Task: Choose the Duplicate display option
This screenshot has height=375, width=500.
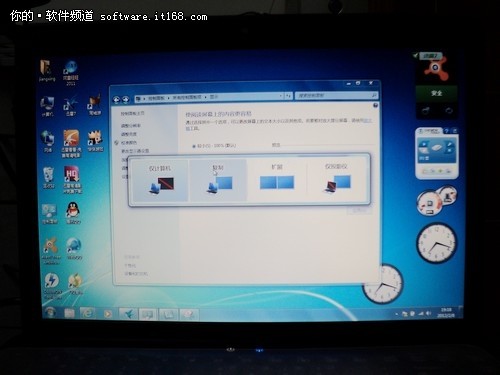Action: pos(218,180)
